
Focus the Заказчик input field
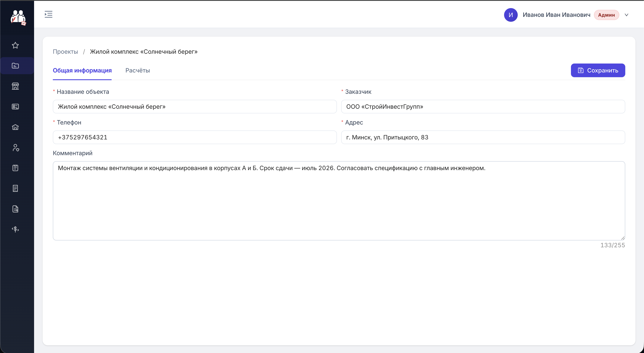pyautogui.click(x=483, y=107)
